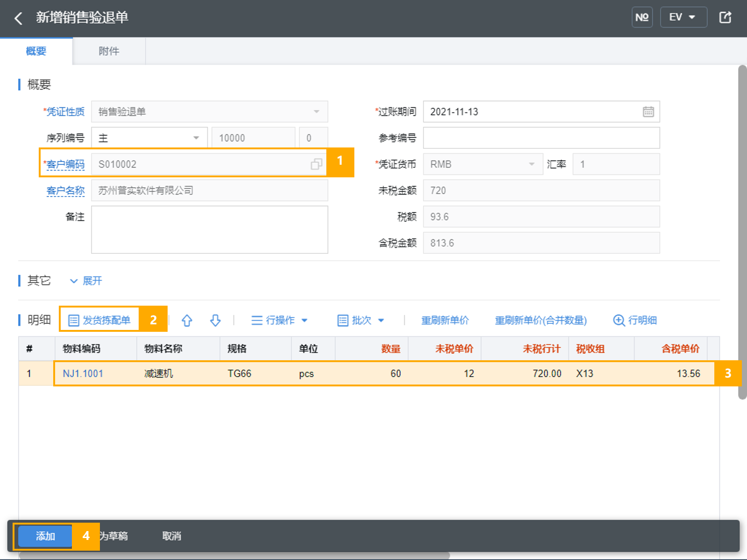747x560 pixels.
Task: Click the 备注 remarks text area
Action: click(x=210, y=230)
